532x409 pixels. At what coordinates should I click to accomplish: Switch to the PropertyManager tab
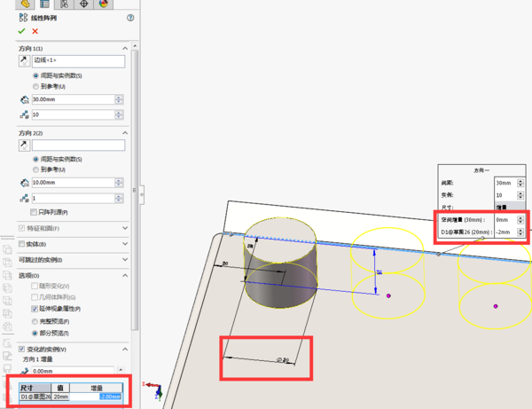(x=44, y=4)
